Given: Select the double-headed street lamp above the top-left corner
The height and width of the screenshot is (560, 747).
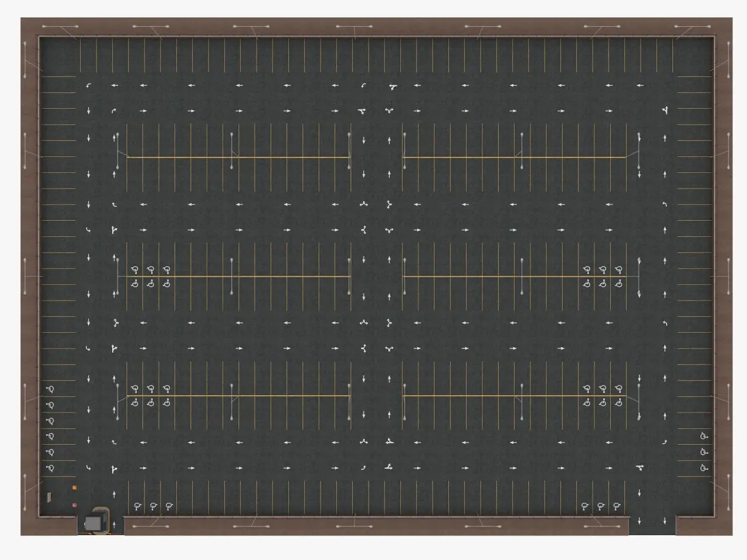Looking at the screenshot, I should click(x=60, y=27).
